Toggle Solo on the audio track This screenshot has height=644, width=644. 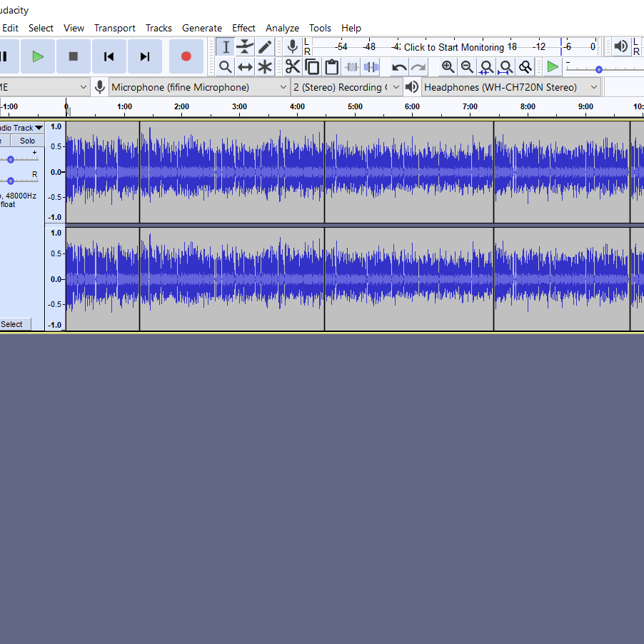click(28, 141)
